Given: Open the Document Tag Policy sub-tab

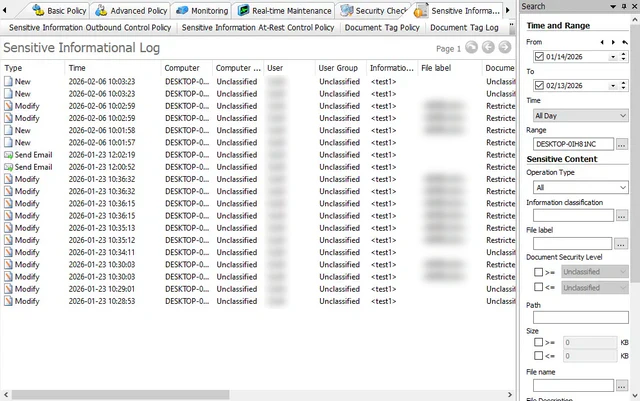Looking at the screenshot, I should 382,27.
